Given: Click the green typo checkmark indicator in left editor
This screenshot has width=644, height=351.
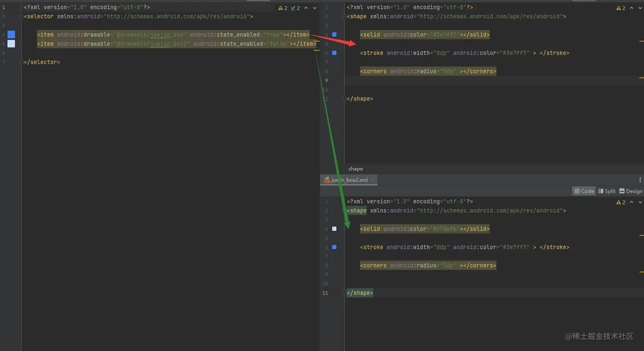Looking at the screenshot, I should [295, 8].
